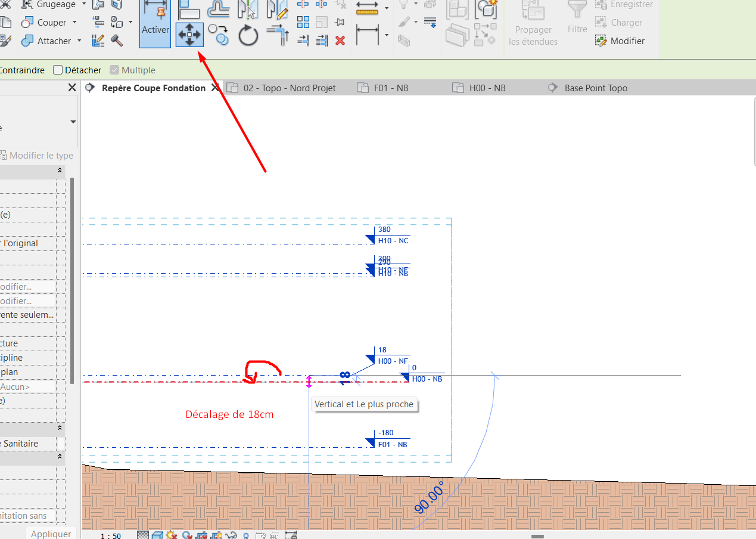Image resolution: width=756 pixels, height=539 pixels.
Task: Click the Modifier selection edit icon
Action: 601,41
